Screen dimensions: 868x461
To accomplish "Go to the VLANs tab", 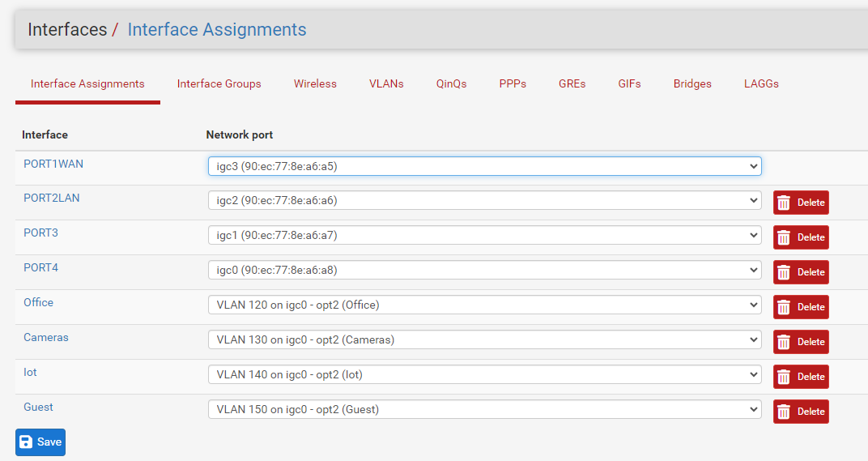I will pos(386,83).
